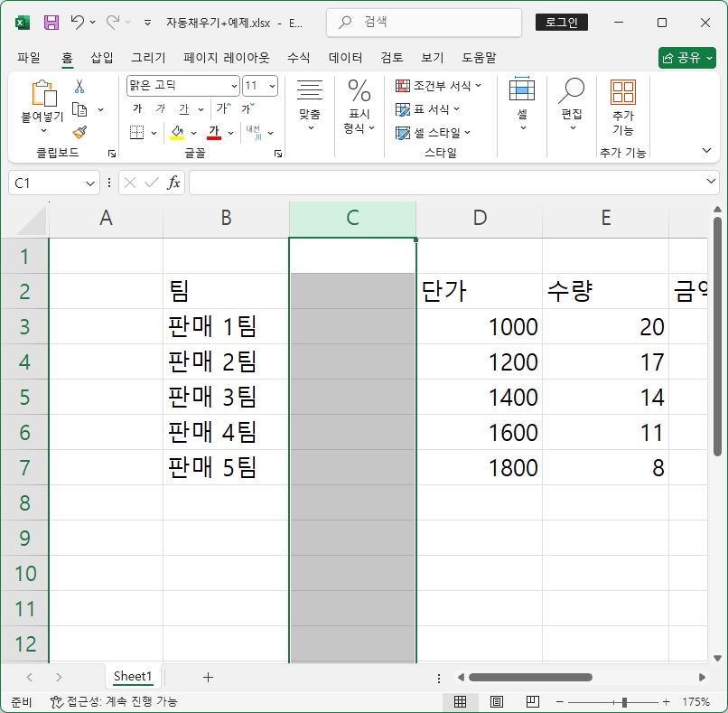The image size is (728, 713).
Task: Open the 표시 형식 number format group
Action: click(359, 107)
